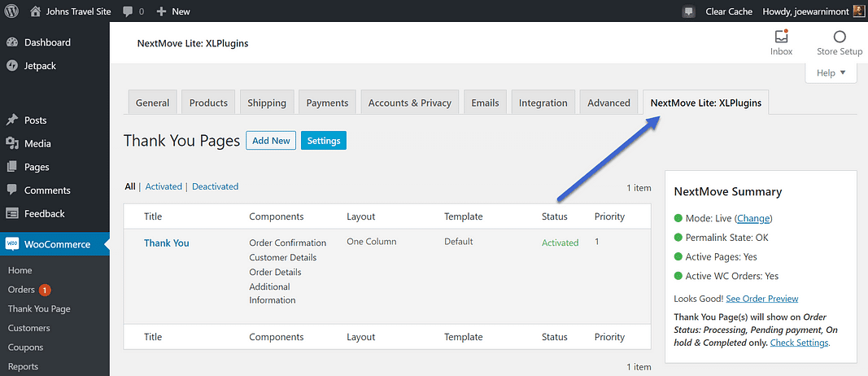Click the Posts pushpin icon
This screenshot has width=868, height=376.
tap(12, 120)
